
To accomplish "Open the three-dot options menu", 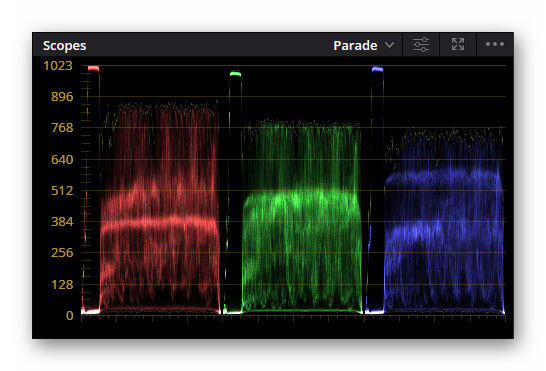I will pyautogui.click(x=495, y=44).
